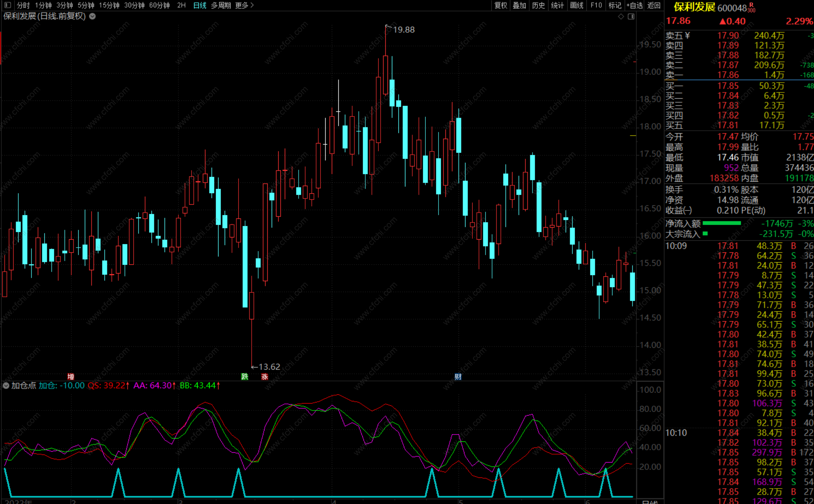The image size is (814, 504).
Task: Click the green 净流入额 bar
Action: click(721, 223)
